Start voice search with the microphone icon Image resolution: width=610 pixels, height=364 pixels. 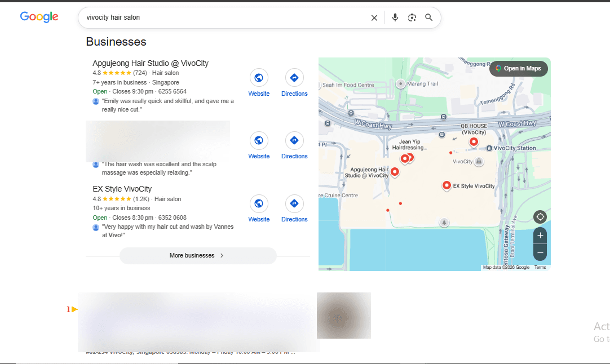point(395,17)
